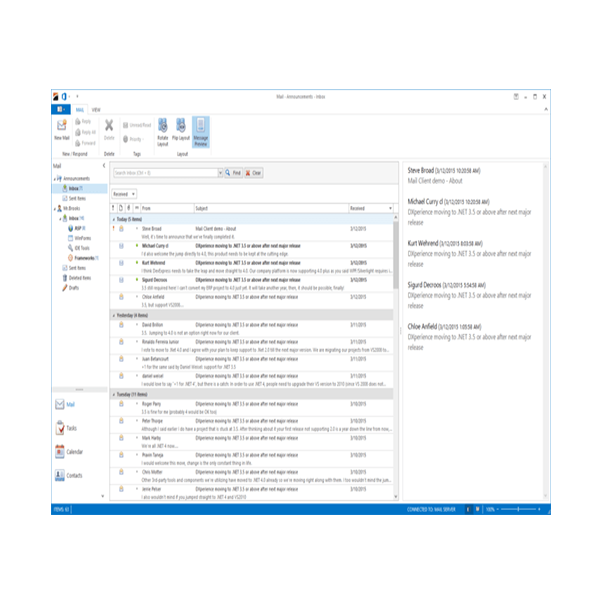Sort by the priority exclamation column icon
600x600 pixels.
pyautogui.click(x=113, y=208)
